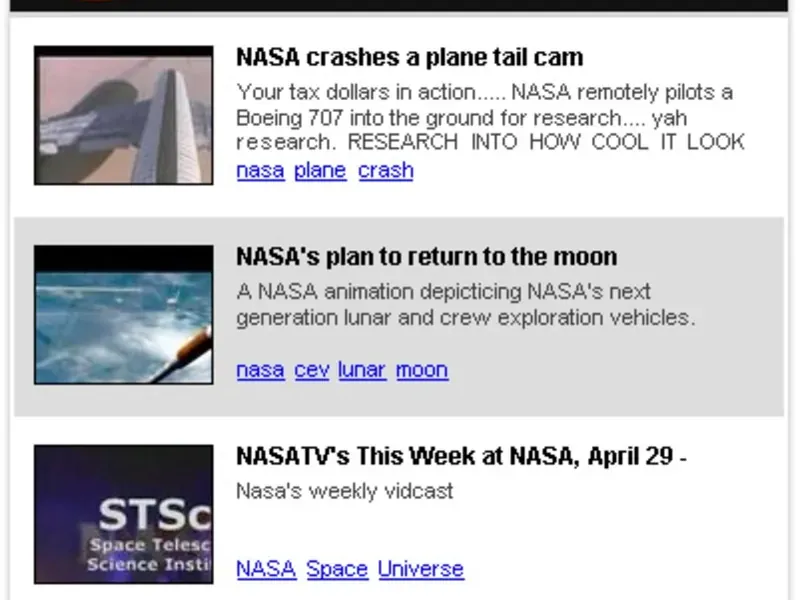This screenshot has height=600, width=800.
Task: Select the 'Universe' tag link
Action: (421, 569)
